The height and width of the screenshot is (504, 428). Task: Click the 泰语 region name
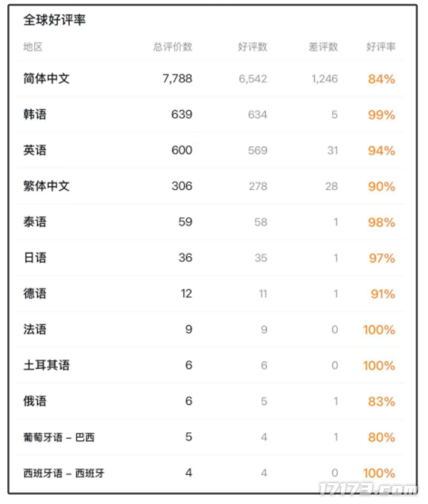[x=35, y=222]
